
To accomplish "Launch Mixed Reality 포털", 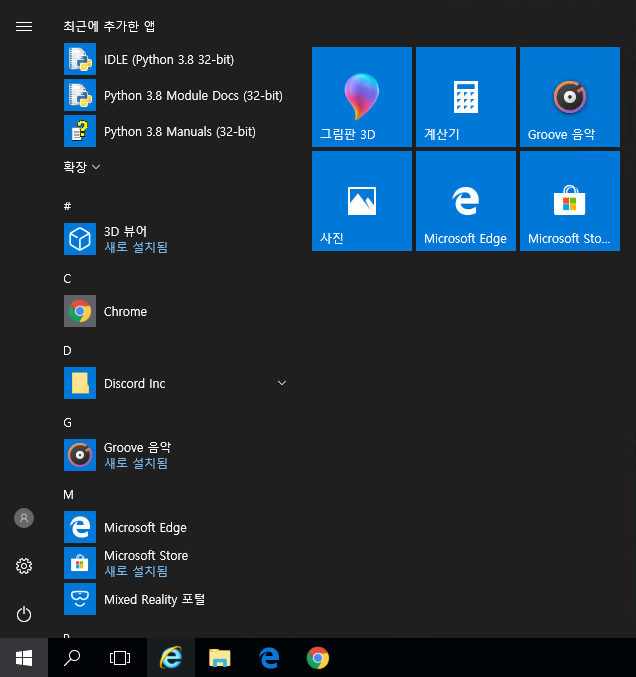I will click(177, 599).
